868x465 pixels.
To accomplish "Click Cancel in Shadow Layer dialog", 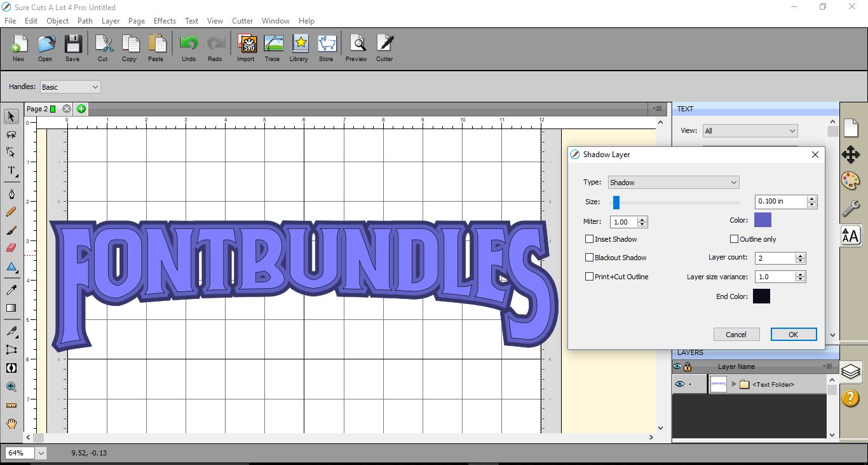I will 736,335.
